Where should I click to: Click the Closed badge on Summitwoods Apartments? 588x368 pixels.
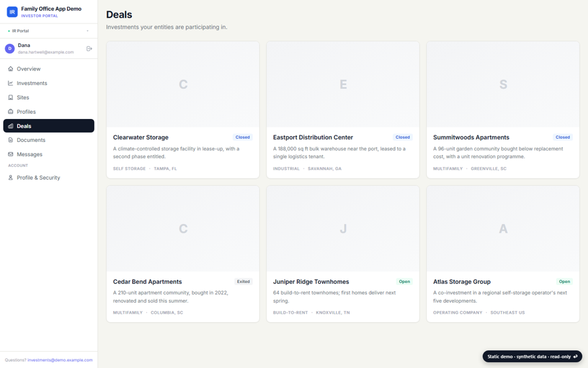click(x=563, y=137)
